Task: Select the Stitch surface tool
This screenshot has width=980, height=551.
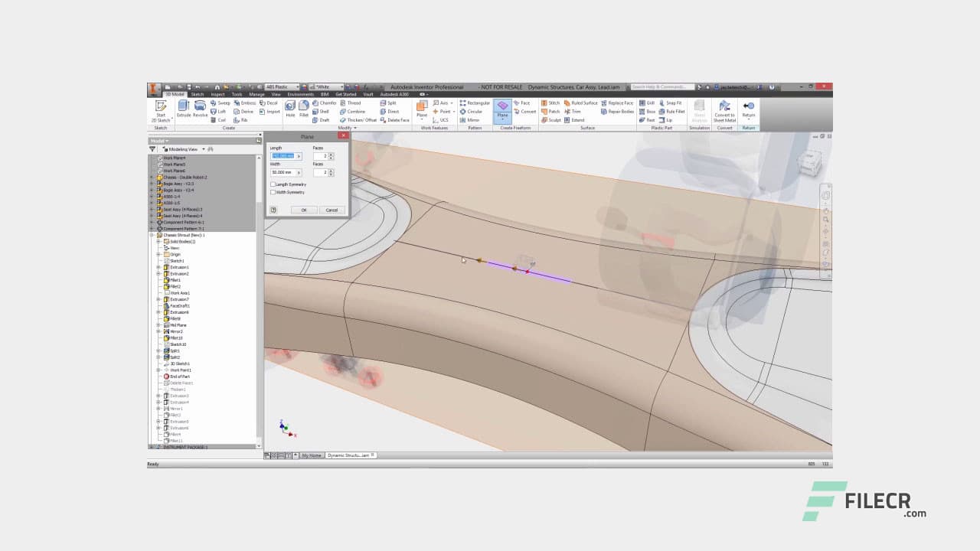Action: coord(549,103)
